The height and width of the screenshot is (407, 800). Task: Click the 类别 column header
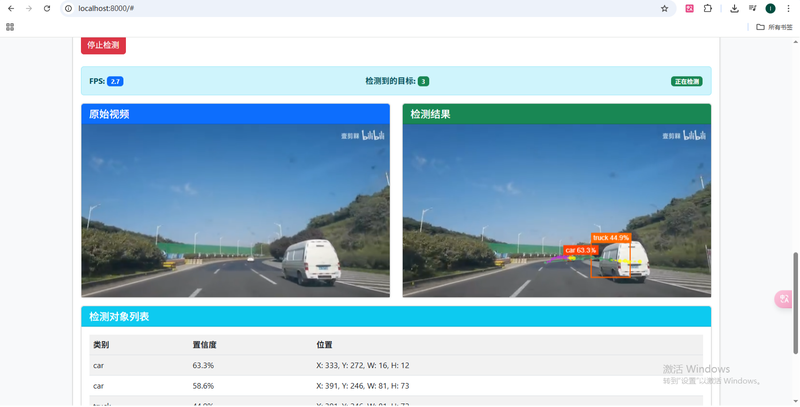(101, 345)
